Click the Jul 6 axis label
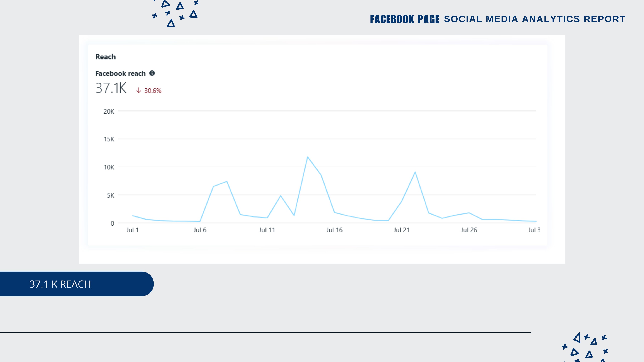The image size is (644, 362). tap(200, 230)
